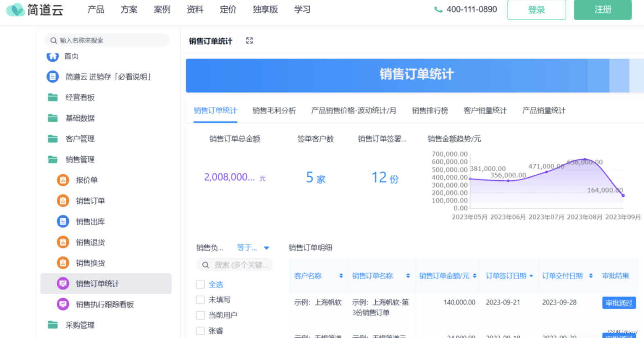Click the 登录 button

pos(536,10)
